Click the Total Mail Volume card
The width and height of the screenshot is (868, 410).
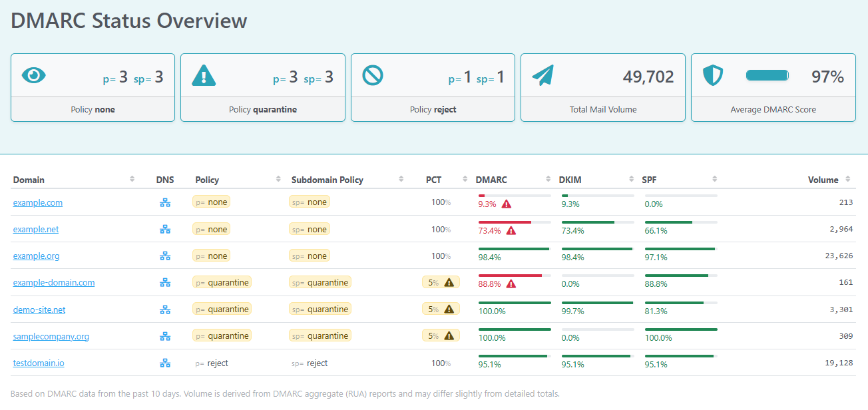tap(602, 87)
